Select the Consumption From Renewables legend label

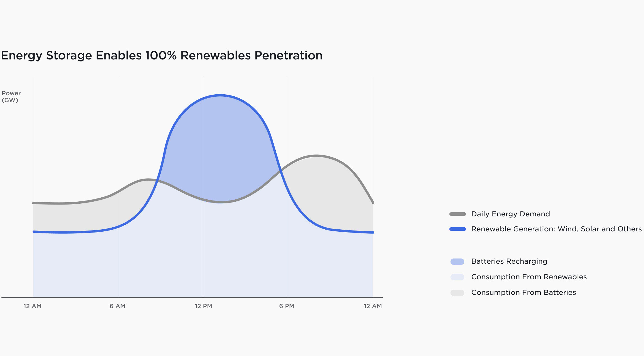(x=529, y=277)
